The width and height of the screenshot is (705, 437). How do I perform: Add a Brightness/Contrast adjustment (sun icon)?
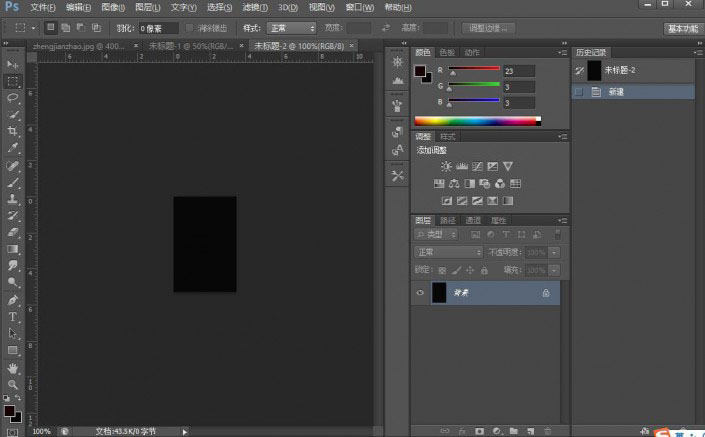(446, 166)
